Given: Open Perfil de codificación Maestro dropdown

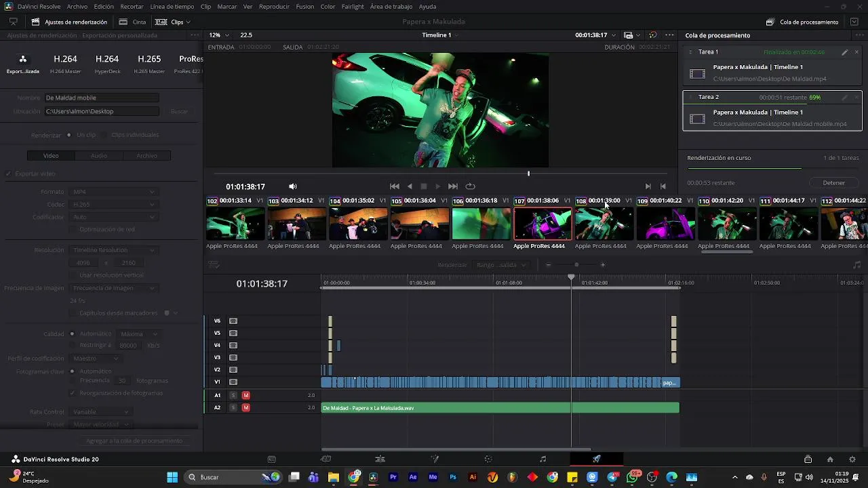Looking at the screenshot, I should click(x=96, y=359).
